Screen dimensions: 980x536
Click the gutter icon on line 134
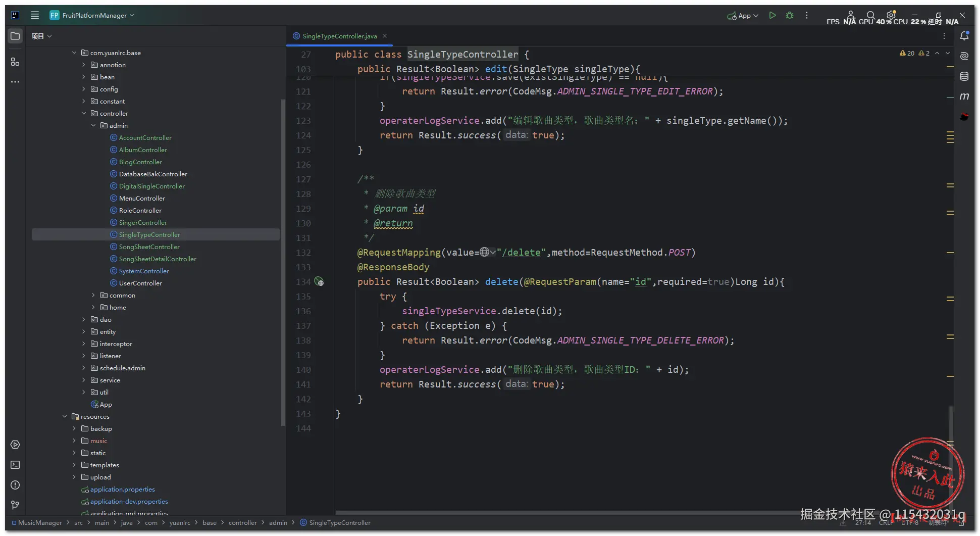click(x=319, y=281)
